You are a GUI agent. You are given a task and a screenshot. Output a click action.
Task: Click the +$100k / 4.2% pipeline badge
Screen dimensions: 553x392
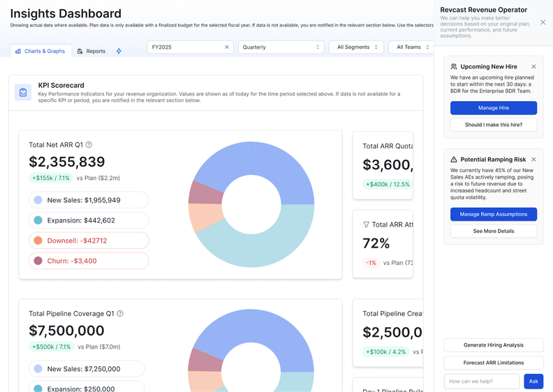tap(386, 352)
